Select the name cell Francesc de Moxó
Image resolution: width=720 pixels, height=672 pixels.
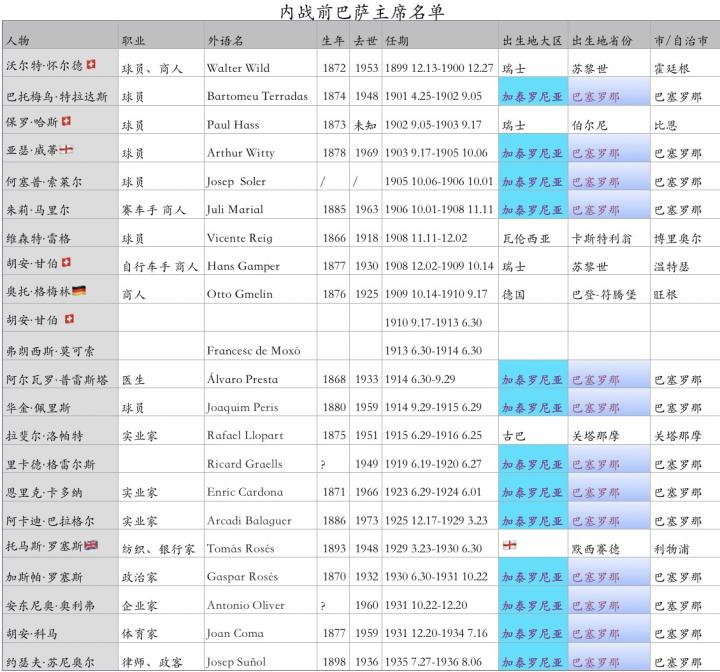[x=253, y=351]
